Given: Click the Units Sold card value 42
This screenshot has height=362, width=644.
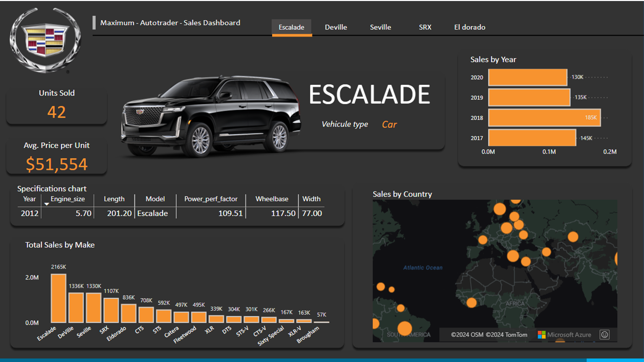Looking at the screenshot, I should 56,112.
